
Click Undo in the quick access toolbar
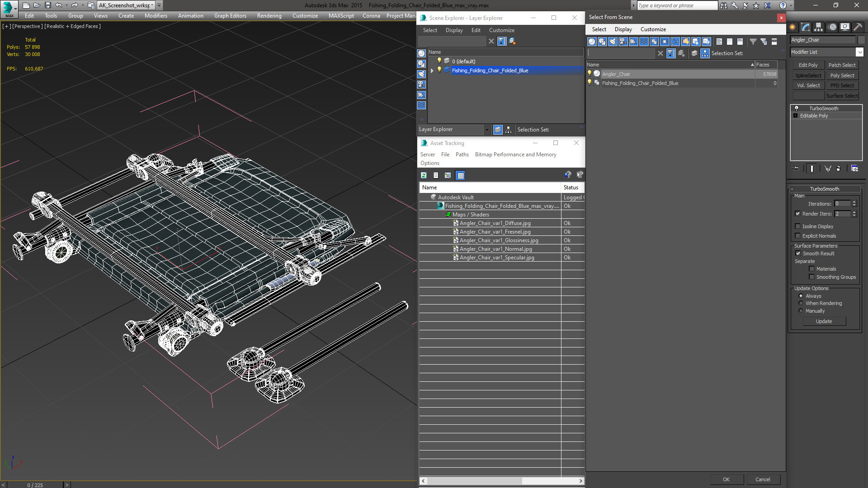tap(59, 5)
